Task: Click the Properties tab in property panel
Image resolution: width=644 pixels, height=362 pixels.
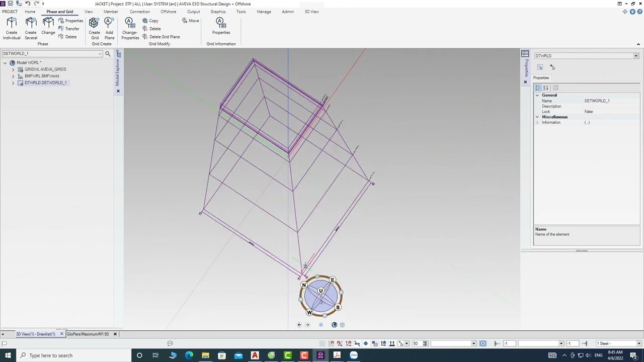Action: pos(541,78)
